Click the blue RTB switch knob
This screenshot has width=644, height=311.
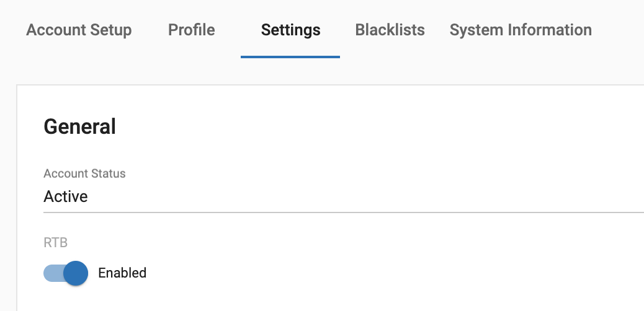[76, 273]
